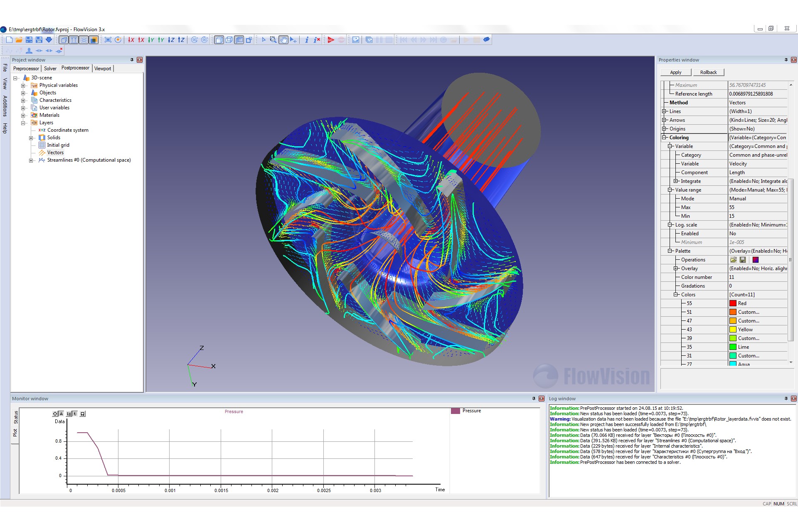
Task: Open the Viewport tab
Action: (103, 69)
